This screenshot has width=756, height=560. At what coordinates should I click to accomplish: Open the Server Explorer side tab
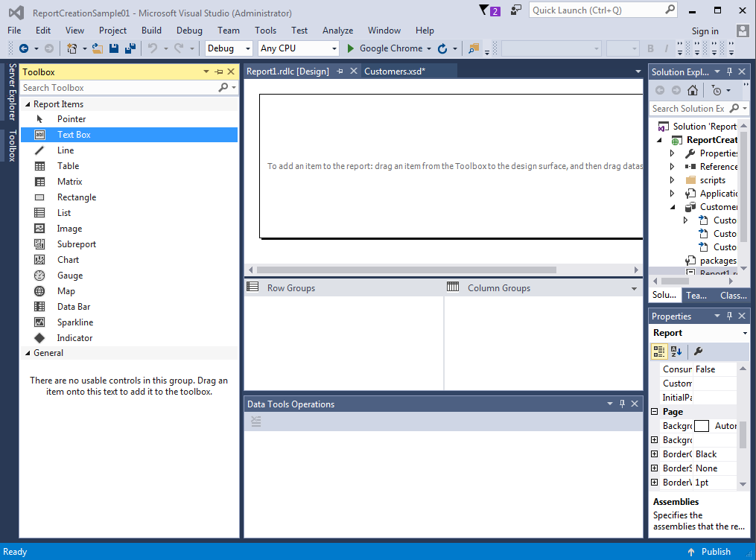pos(13,92)
